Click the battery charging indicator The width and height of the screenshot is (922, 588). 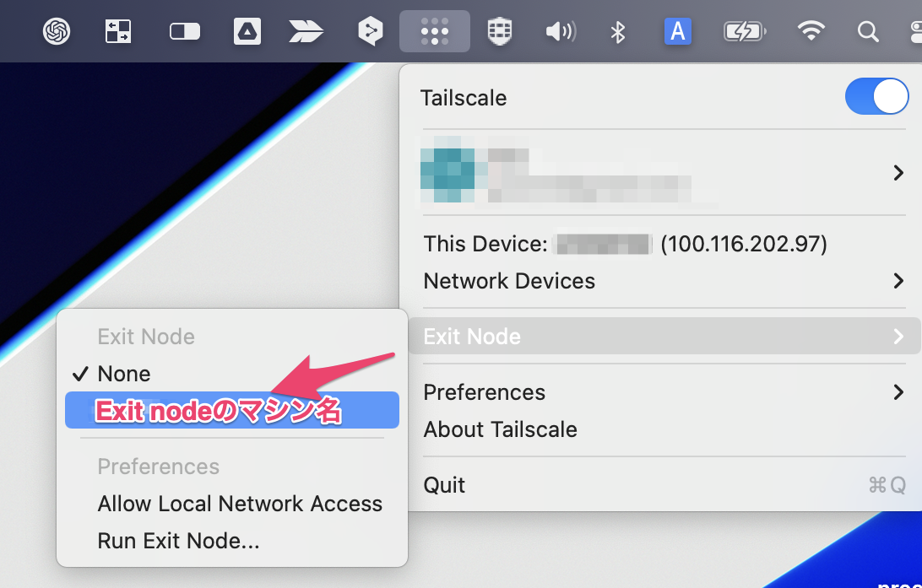(x=745, y=31)
